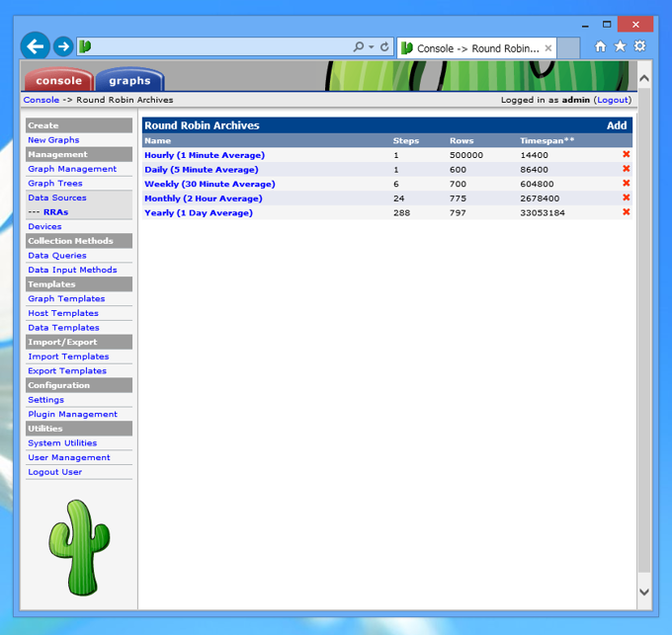Click the Hourly rows value 500000
This screenshot has height=635, width=672.
(x=465, y=155)
